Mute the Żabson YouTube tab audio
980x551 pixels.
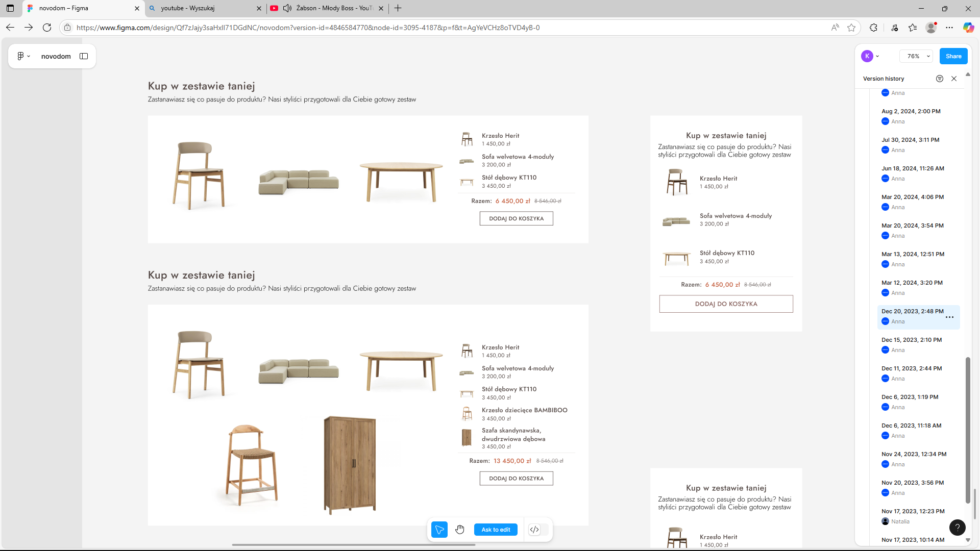(287, 8)
